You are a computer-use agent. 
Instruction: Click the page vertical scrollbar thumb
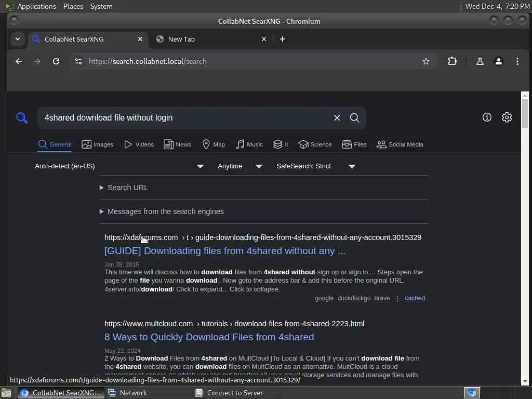pyautogui.click(x=525, y=113)
